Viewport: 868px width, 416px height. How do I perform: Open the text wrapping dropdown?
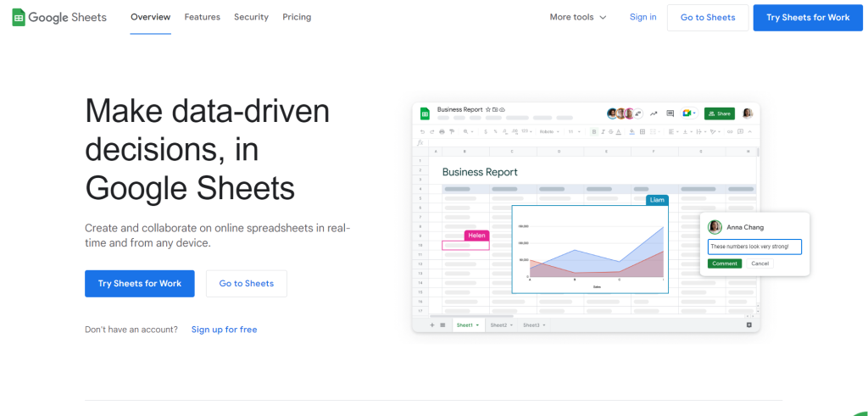point(701,131)
